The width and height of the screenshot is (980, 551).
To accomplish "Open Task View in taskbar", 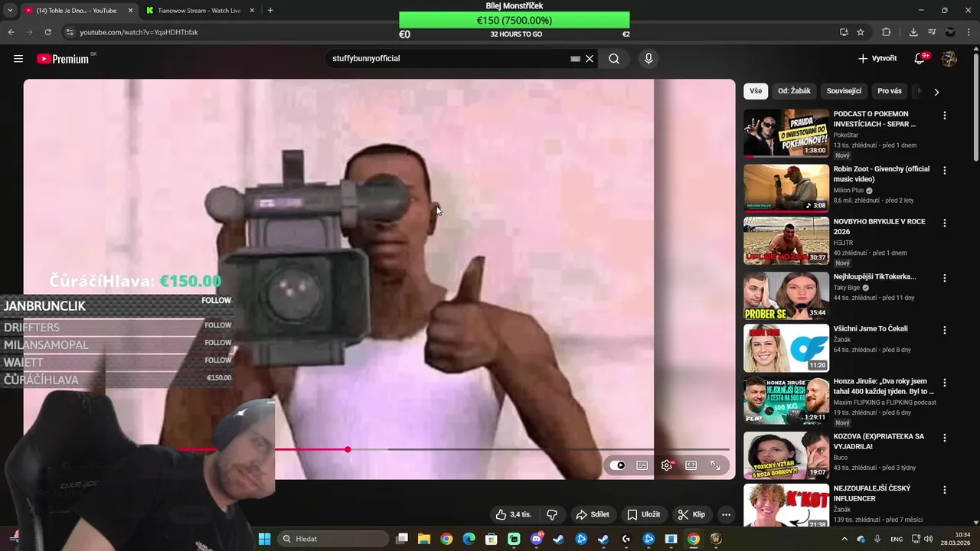I will point(401,539).
